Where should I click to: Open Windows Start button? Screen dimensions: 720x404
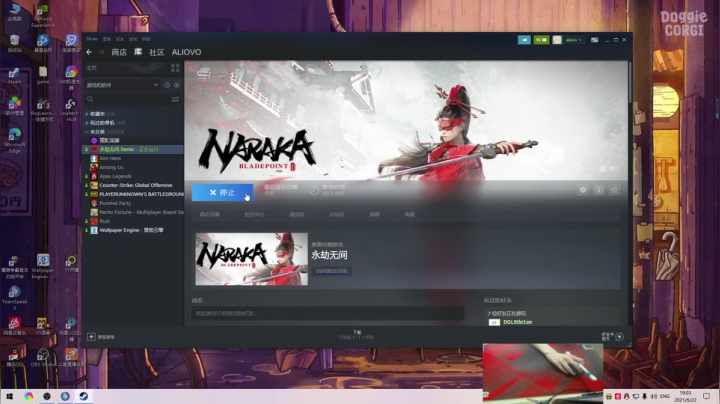coord(10,396)
